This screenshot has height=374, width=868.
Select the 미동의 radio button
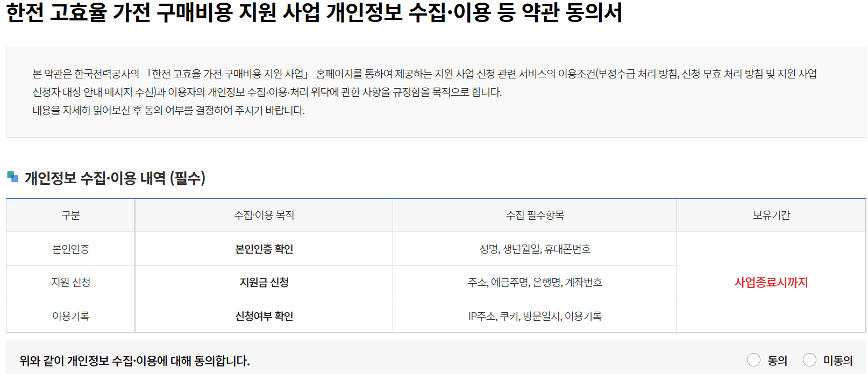coord(809,360)
